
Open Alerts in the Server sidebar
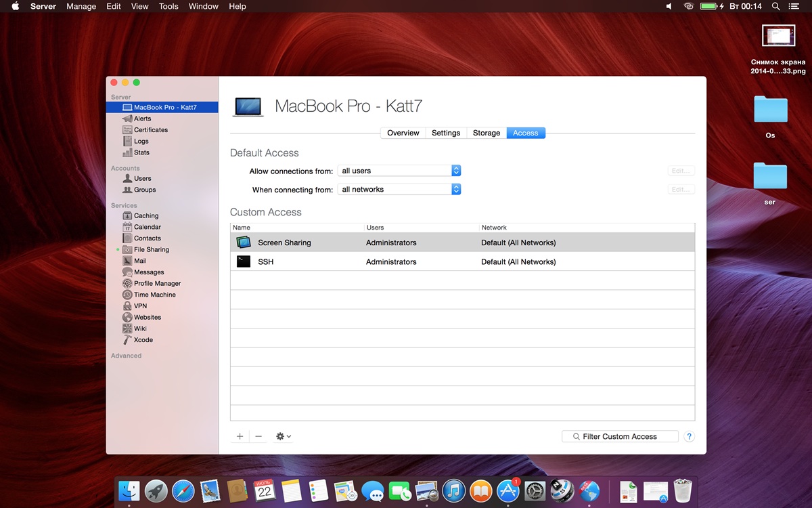click(142, 119)
